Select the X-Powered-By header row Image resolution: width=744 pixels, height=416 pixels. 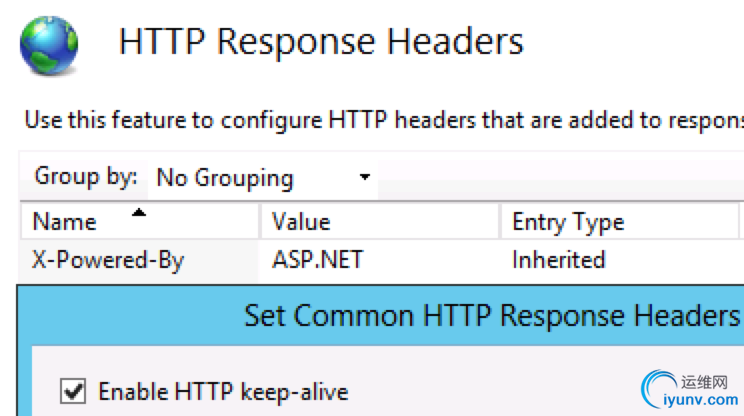(x=381, y=260)
